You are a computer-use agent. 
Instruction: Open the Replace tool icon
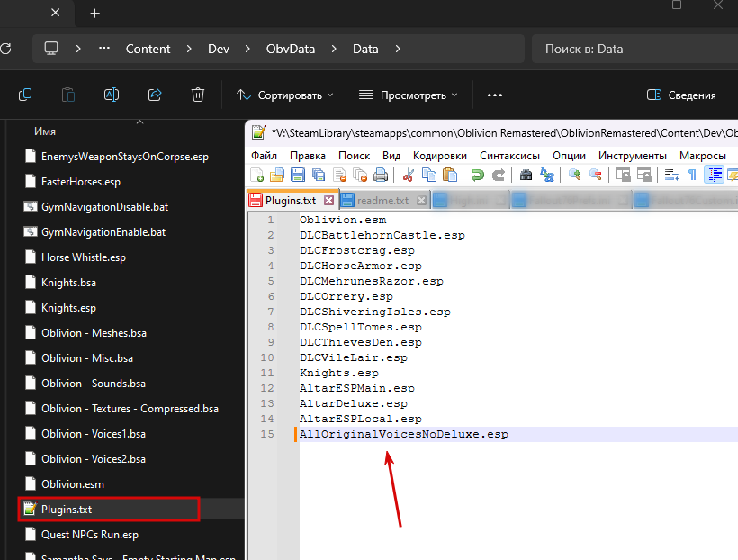click(547, 175)
